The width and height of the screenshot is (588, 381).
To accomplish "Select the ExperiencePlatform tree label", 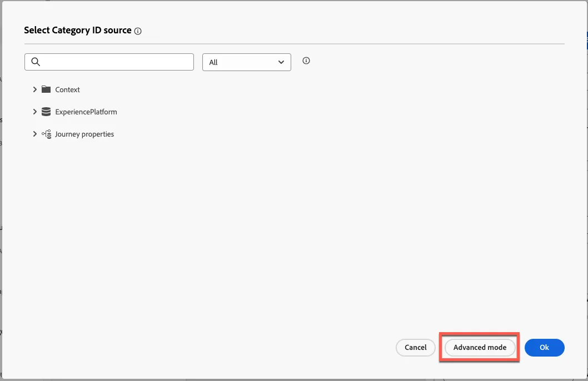I will click(x=86, y=112).
